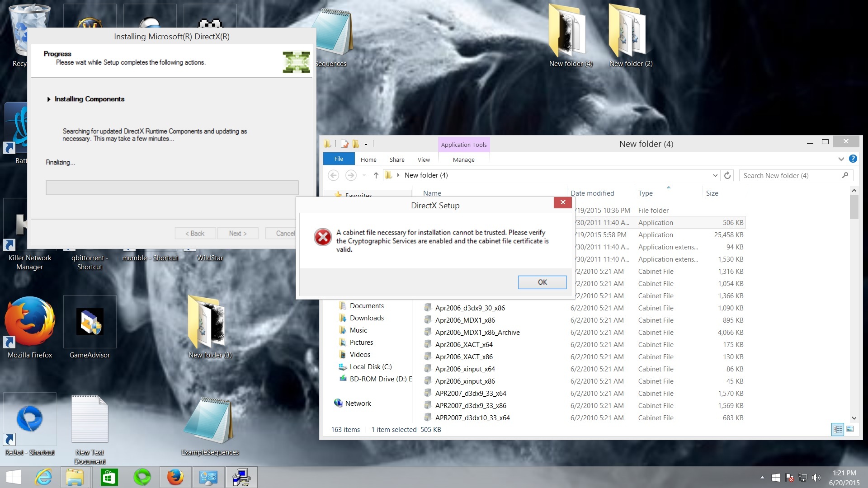The width and height of the screenshot is (868, 488).
Task: Click the Properties icon in the quick access toolbar
Action: coord(344,144)
